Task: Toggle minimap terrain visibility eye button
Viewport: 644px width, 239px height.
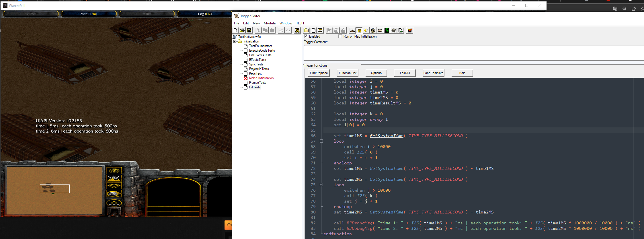Action: (x=114, y=178)
